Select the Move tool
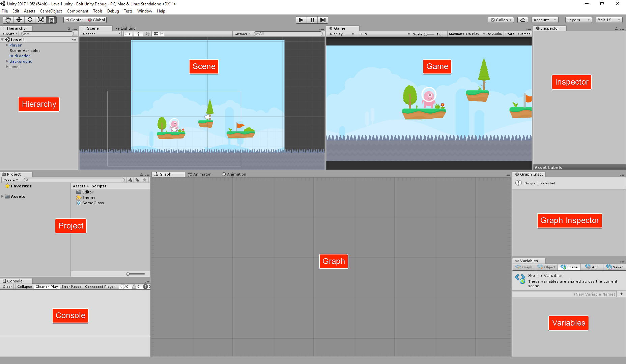Screen dimensions: 626x364 pyautogui.click(x=19, y=20)
